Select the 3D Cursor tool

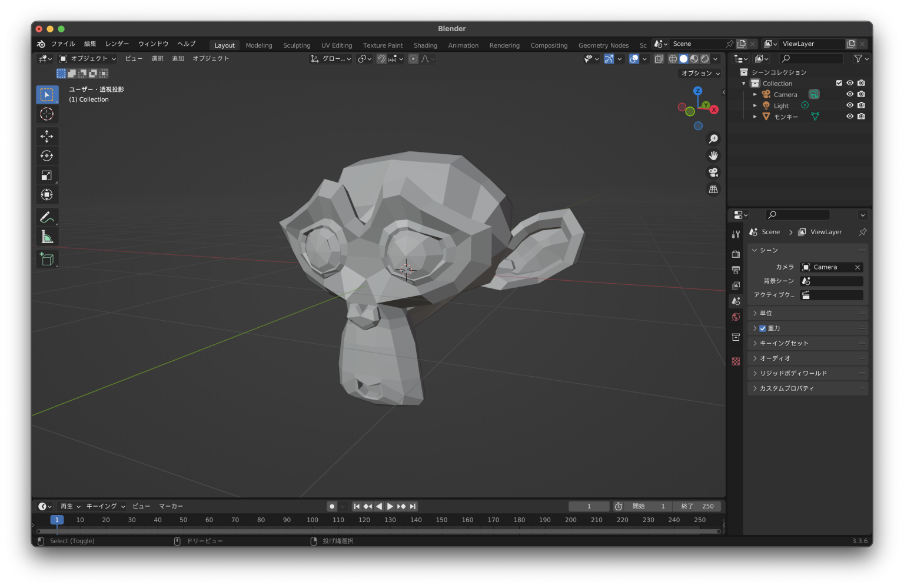click(x=46, y=114)
